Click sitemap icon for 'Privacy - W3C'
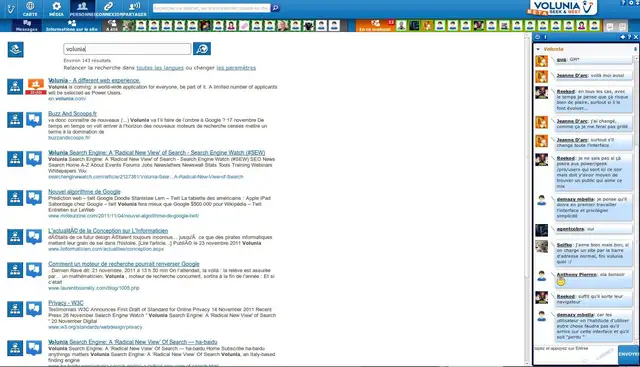 tap(15, 309)
